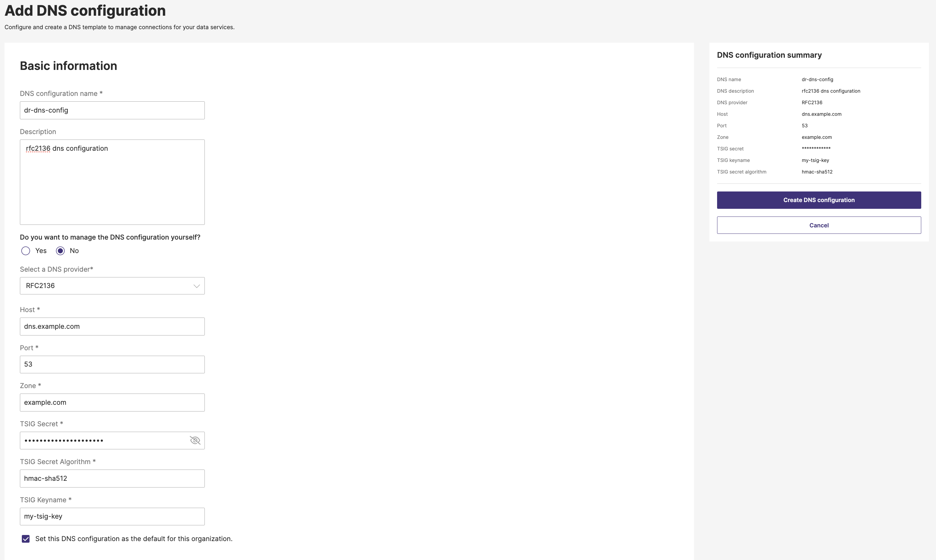Image resolution: width=936 pixels, height=560 pixels.
Task: Click the TSIG Secret Algorithm field
Action: click(x=112, y=479)
